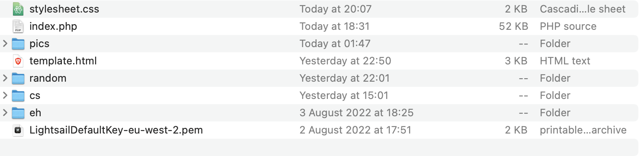This screenshot has height=156, width=644.
Task: Select the random folder icon
Action: 18,78
